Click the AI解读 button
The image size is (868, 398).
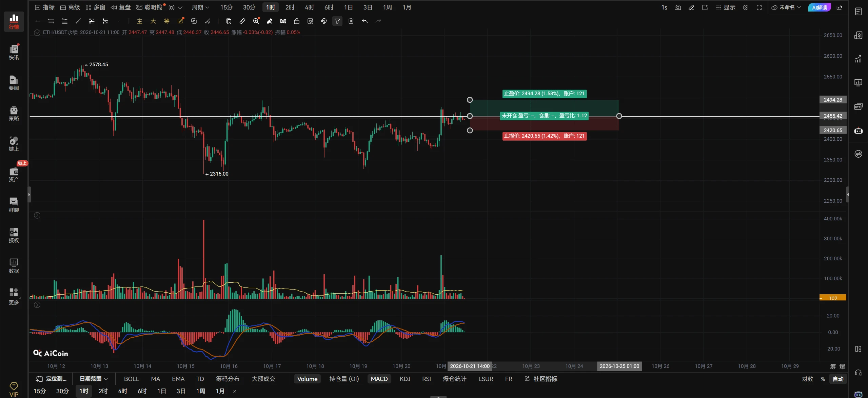coord(819,7)
